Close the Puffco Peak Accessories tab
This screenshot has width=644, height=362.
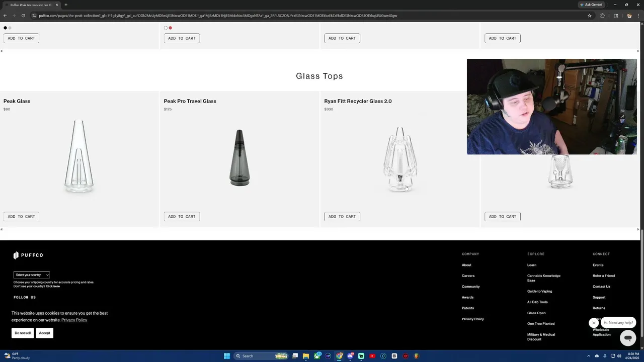(57, 5)
